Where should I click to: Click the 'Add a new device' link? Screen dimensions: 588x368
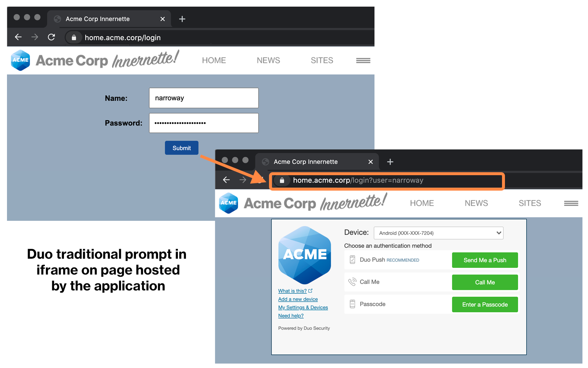[298, 299]
